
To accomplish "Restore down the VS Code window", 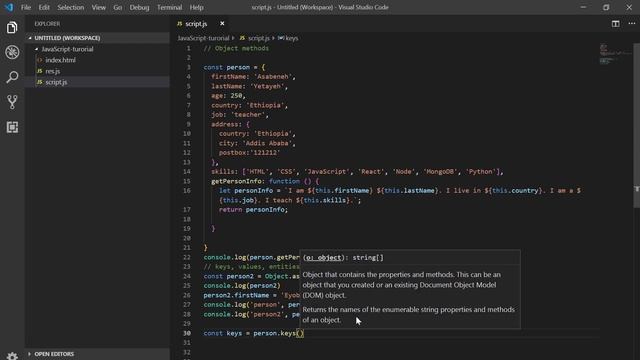I will pos(606,7).
